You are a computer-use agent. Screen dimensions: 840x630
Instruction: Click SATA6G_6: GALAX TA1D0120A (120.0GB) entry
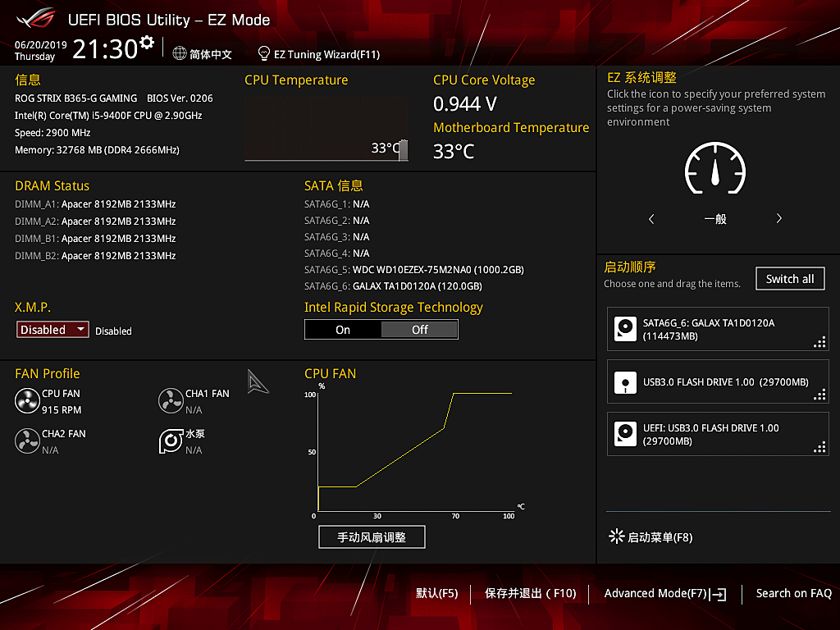[x=393, y=286]
